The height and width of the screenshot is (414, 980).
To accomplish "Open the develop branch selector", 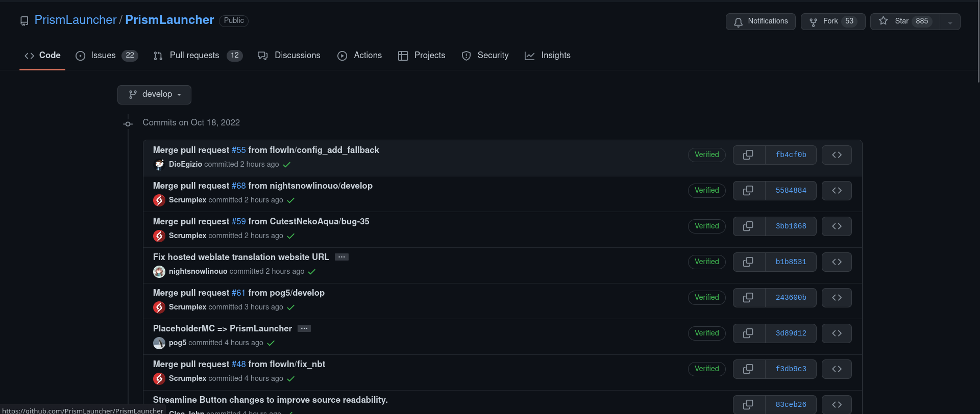I will (154, 94).
